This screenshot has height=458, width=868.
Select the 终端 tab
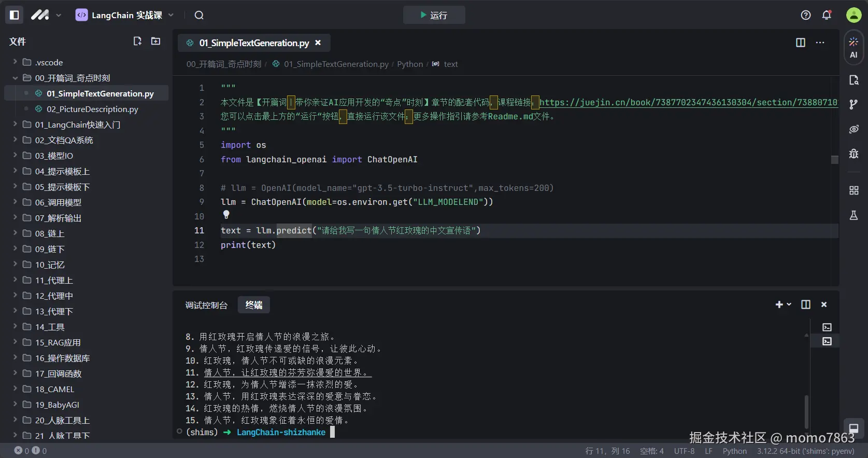click(253, 305)
